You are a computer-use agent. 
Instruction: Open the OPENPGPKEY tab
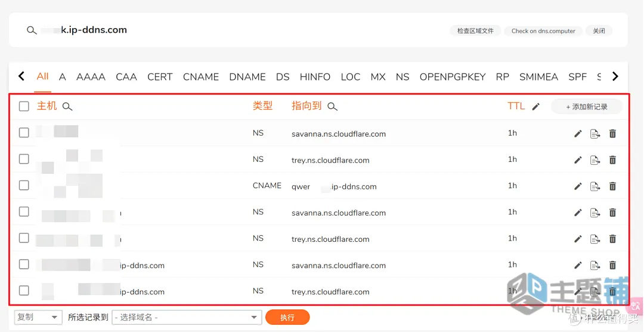453,77
